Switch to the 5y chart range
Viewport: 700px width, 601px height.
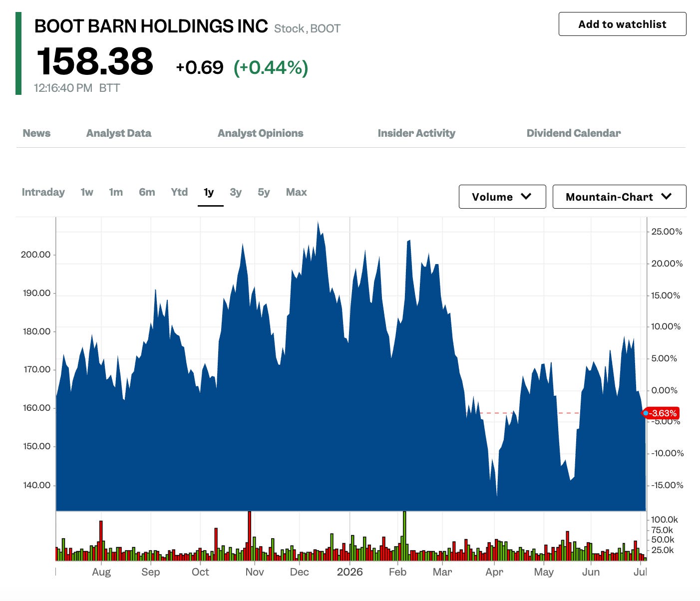click(x=264, y=192)
